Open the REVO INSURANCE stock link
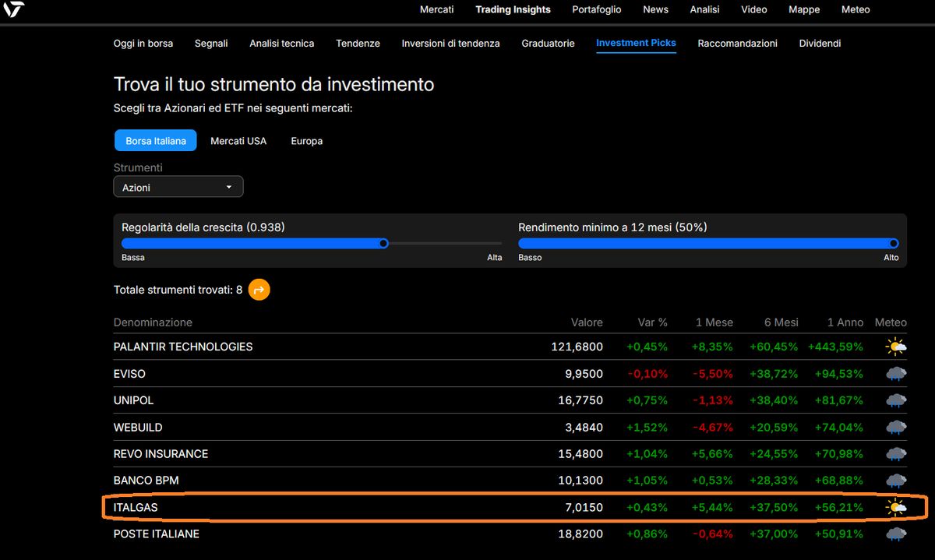Image resolution: width=935 pixels, height=560 pixels. [161, 453]
